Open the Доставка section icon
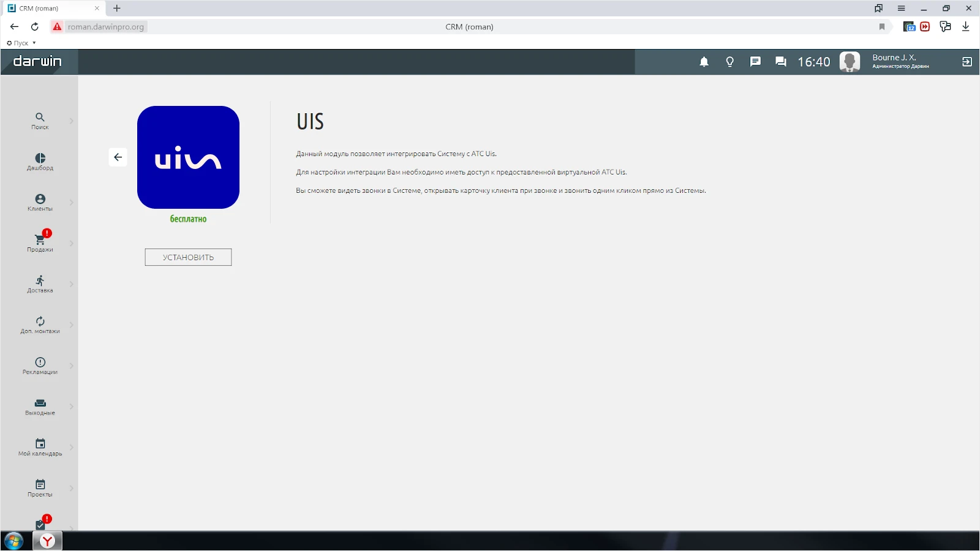 pos(40,280)
